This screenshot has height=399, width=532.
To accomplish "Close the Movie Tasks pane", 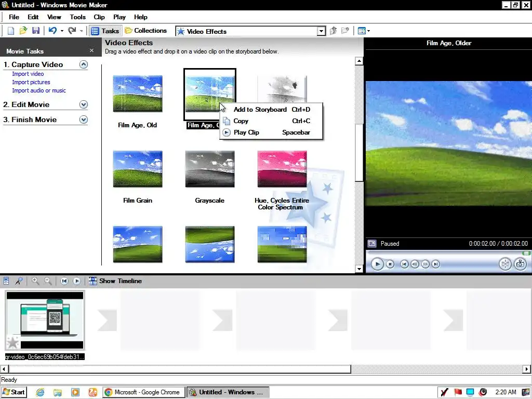I will click(91, 50).
